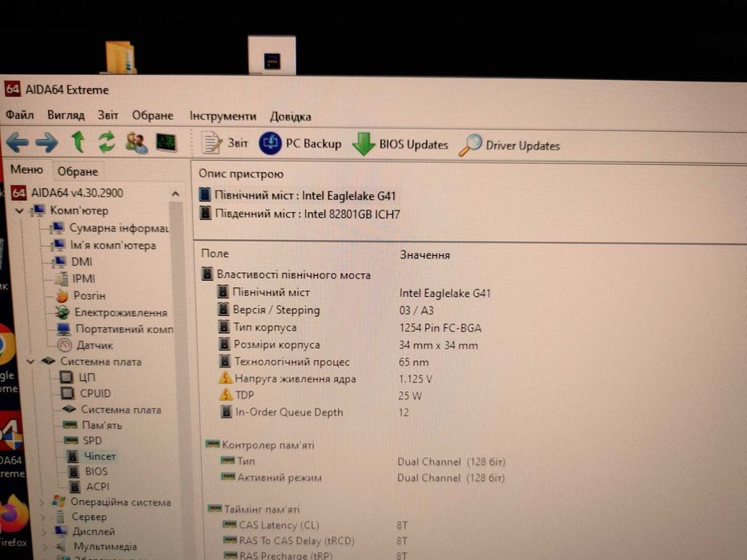Open Driver Updates
747x560 pixels.
point(509,146)
